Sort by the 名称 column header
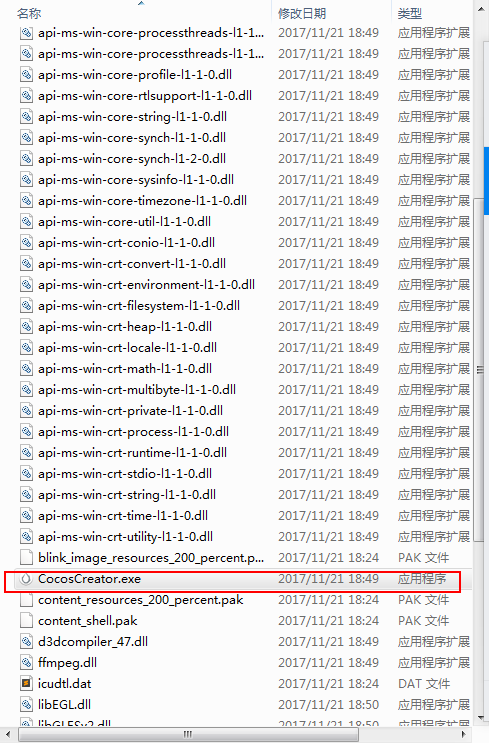Image resolution: width=489 pixels, height=743 pixels. tap(29, 13)
